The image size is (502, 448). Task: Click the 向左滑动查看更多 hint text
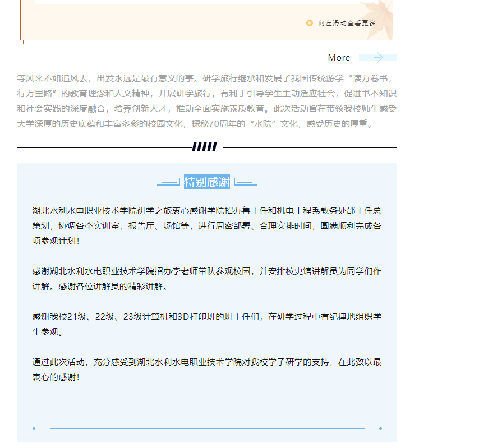347,23
